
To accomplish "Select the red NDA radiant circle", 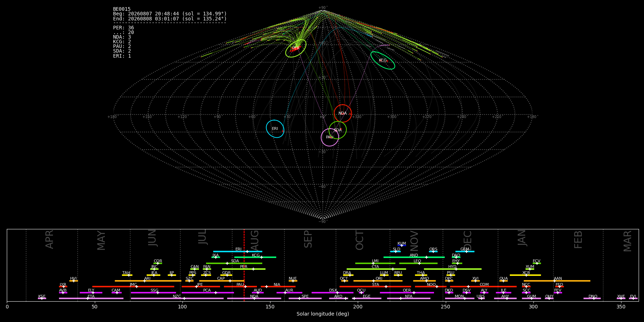I will 343,113.
